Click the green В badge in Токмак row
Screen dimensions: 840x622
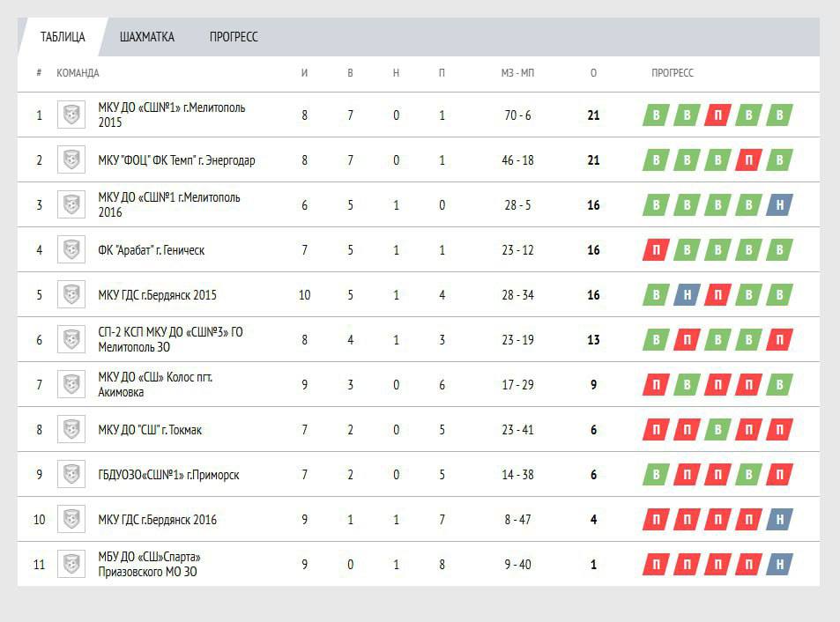[717, 430]
